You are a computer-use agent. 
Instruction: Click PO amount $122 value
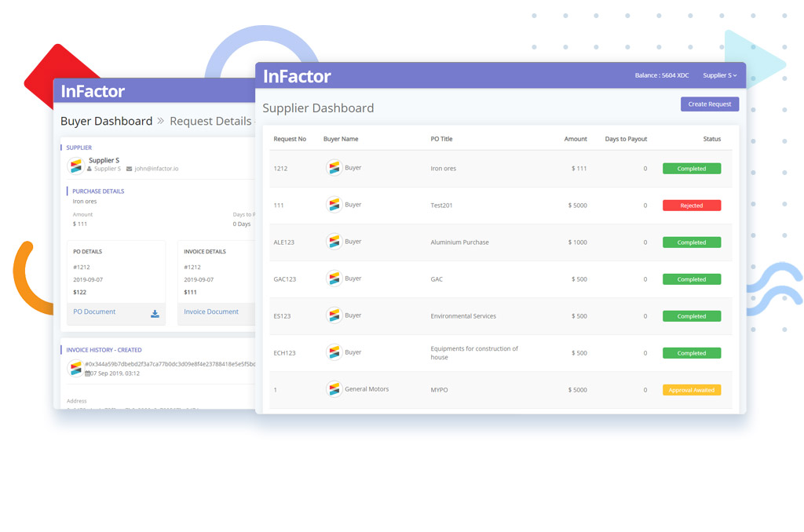pyautogui.click(x=79, y=292)
